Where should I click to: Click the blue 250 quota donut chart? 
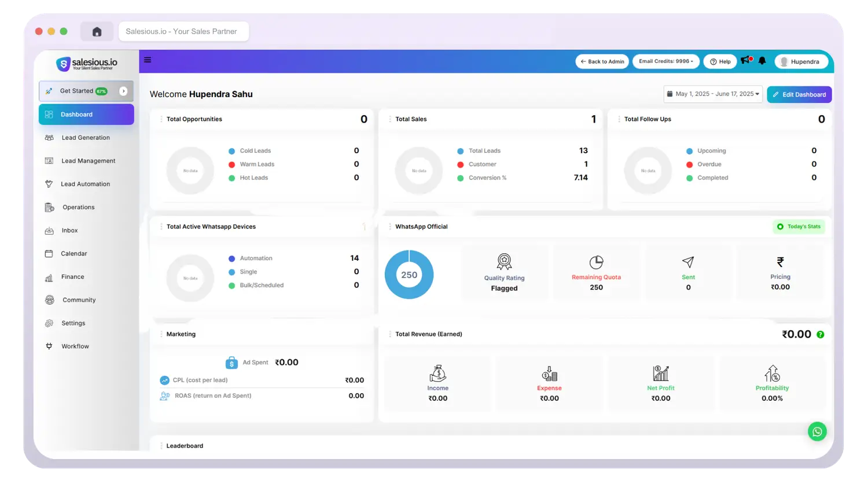click(409, 275)
